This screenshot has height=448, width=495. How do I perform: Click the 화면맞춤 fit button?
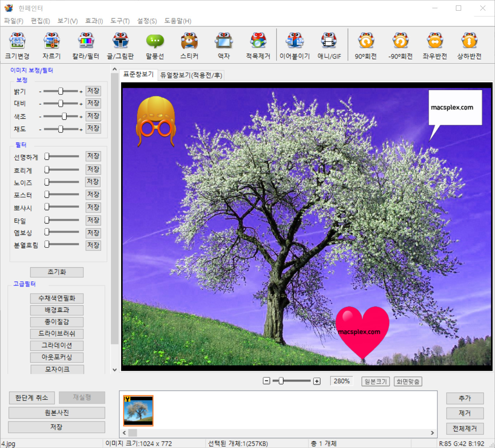(x=408, y=381)
